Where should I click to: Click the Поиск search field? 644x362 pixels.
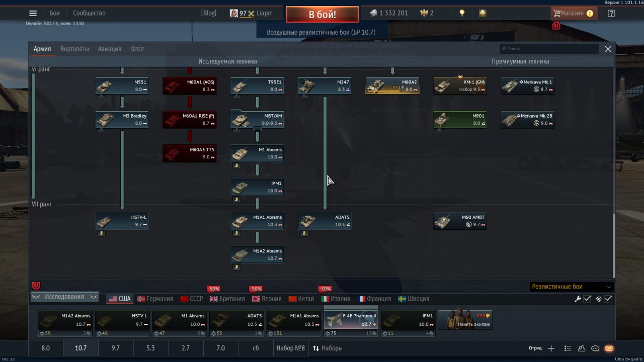(x=549, y=49)
